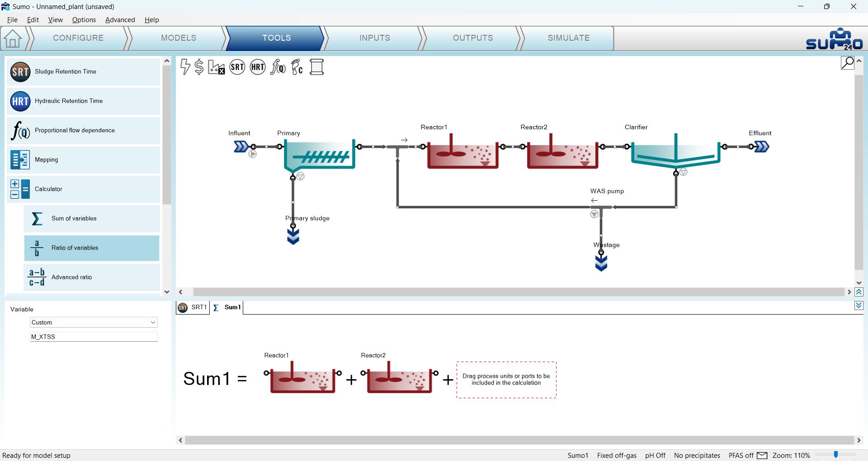Screen dimensions: 868x461
Task: Click the Home icon at top left
Action: point(13,38)
